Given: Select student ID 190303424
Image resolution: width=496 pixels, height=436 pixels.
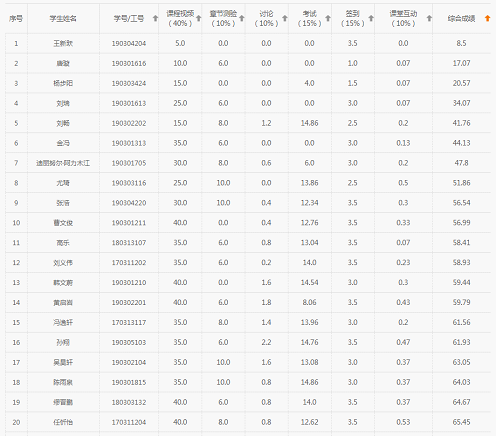Looking at the screenshot, I should pyautogui.click(x=129, y=83).
